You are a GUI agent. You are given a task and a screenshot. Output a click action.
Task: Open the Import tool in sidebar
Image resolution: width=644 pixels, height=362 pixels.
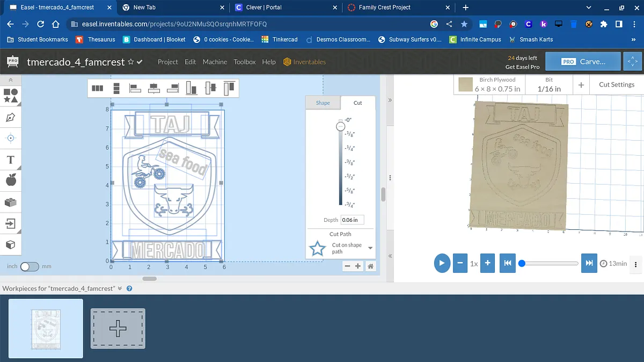(x=10, y=223)
